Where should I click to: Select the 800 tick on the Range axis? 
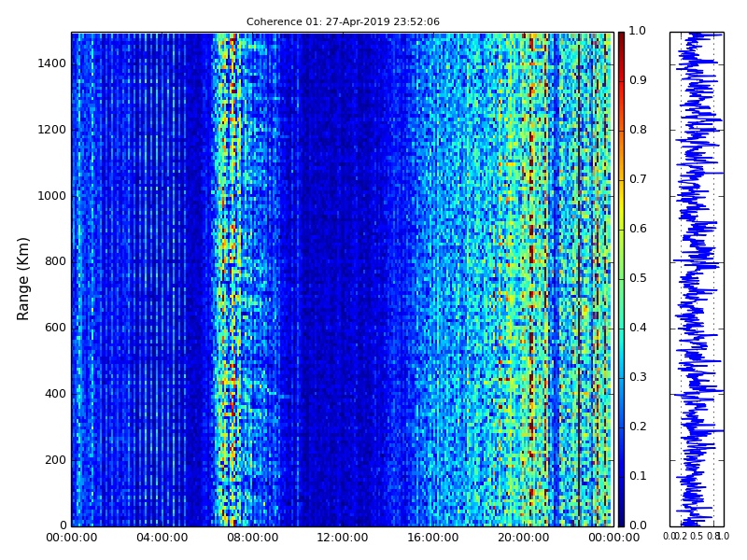tap(55, 261)
